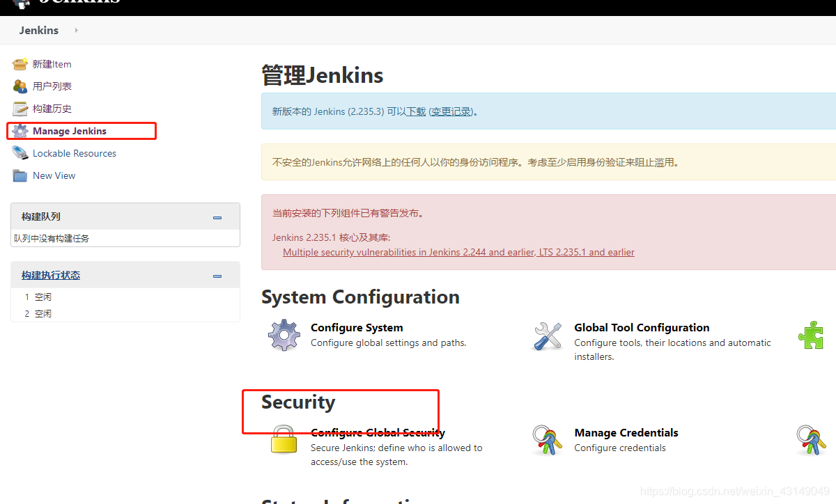Click the Global Tool Configuration tools icon
Screen dimensions: 836x504
pos(548,336)
